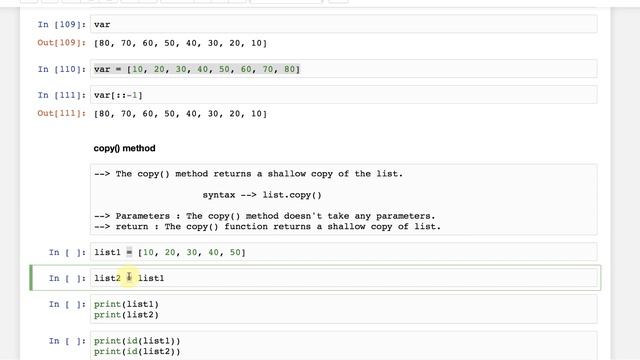Image resolution: width=640 pixels, height=360 pixels.
Task: Click the 'Out[109]:' prompt label
Action: [62, 42]
